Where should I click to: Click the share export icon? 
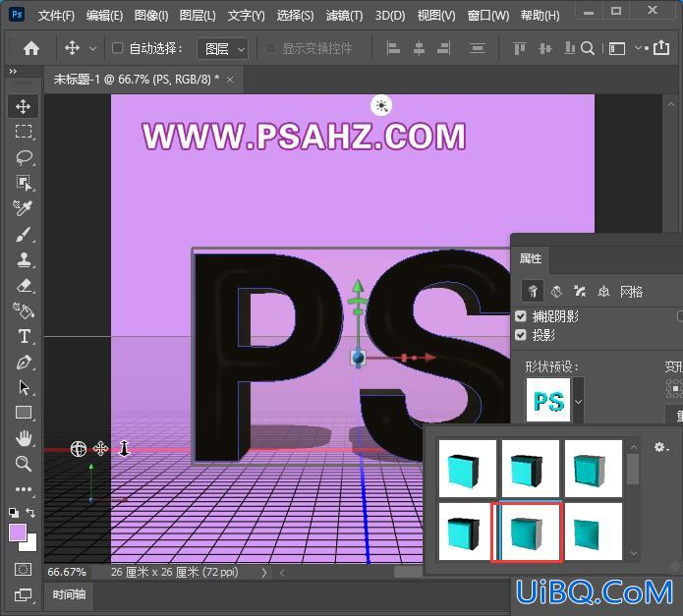click(661, 47)
